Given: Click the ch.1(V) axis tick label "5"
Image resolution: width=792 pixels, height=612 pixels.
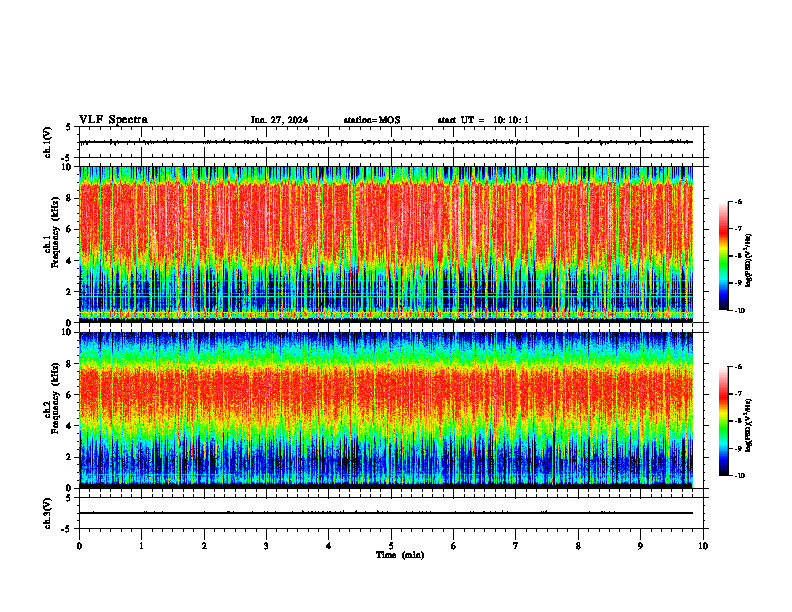Looking at the screenshot, I should pyautogui.click(x=69, y=127).
